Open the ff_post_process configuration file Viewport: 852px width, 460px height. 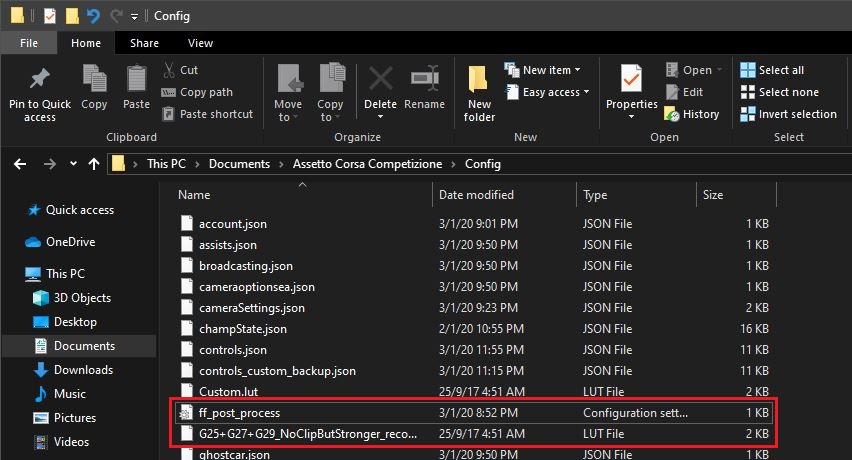point(239,412)
